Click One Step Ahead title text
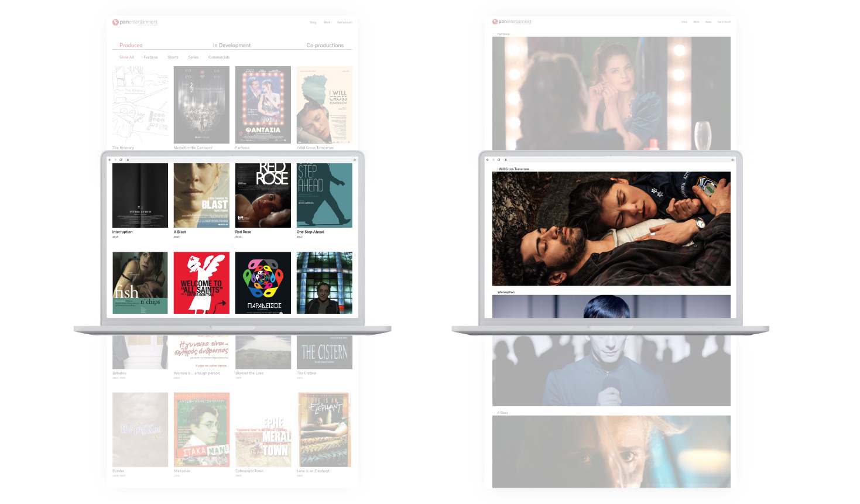 pyautogui.click(x=310, y=232)
